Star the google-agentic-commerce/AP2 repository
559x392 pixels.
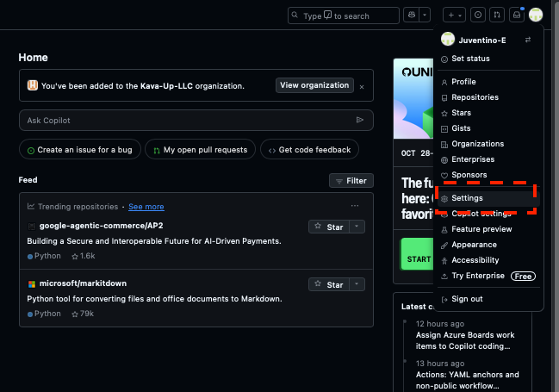pyautogui.click(x=328, y=227)
